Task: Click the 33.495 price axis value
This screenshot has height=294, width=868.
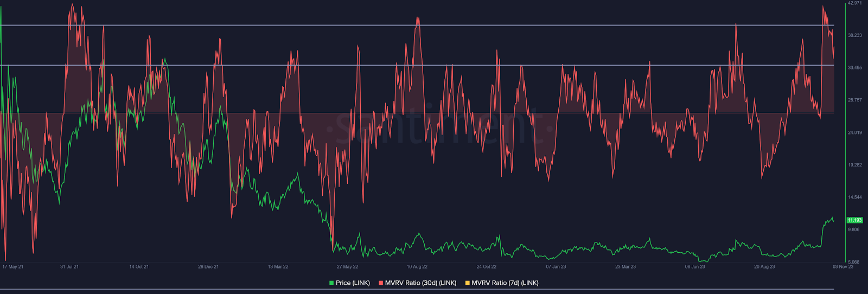Action: (854, 68)
